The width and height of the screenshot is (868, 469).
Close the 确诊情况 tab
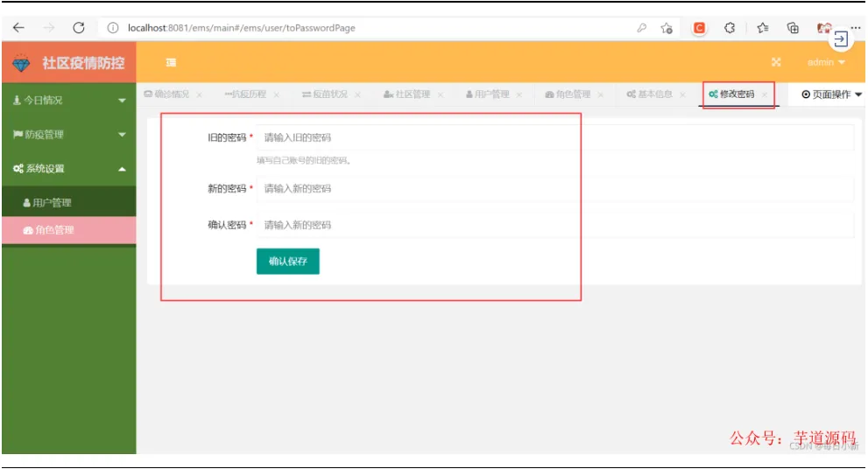click(199, 95)
